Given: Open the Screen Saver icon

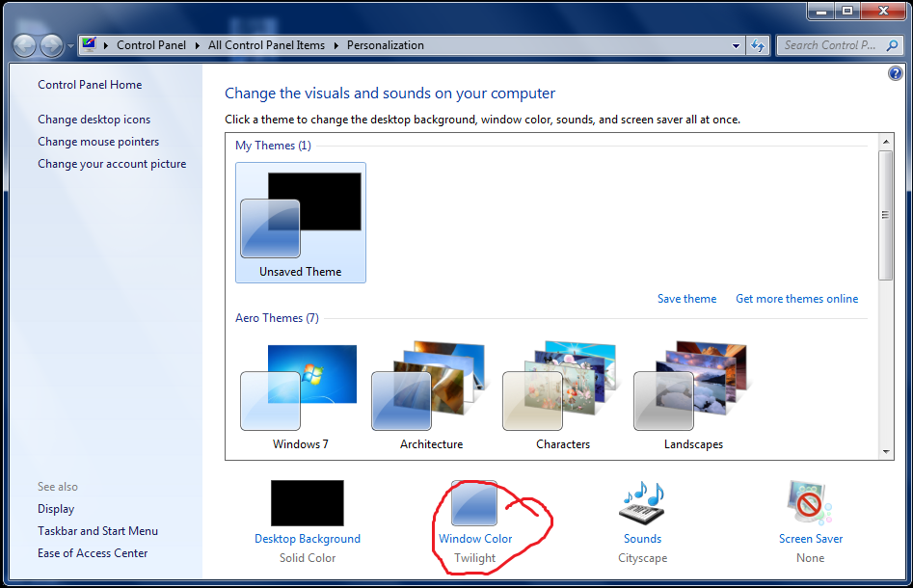Looking at the screenshot, I should pos(810,503).
